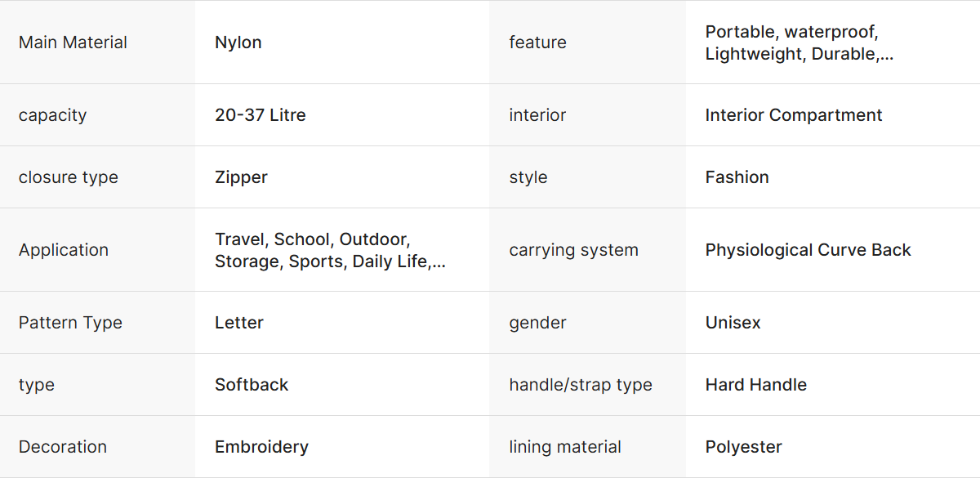Select the Nylon value cell

(238, 42)
